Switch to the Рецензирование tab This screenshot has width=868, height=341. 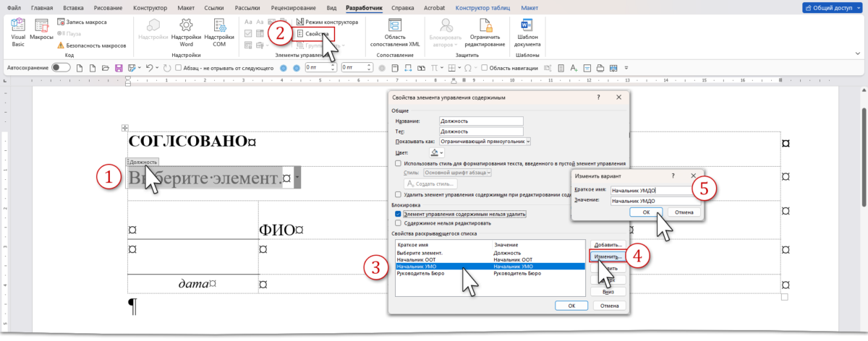point(287,8)
